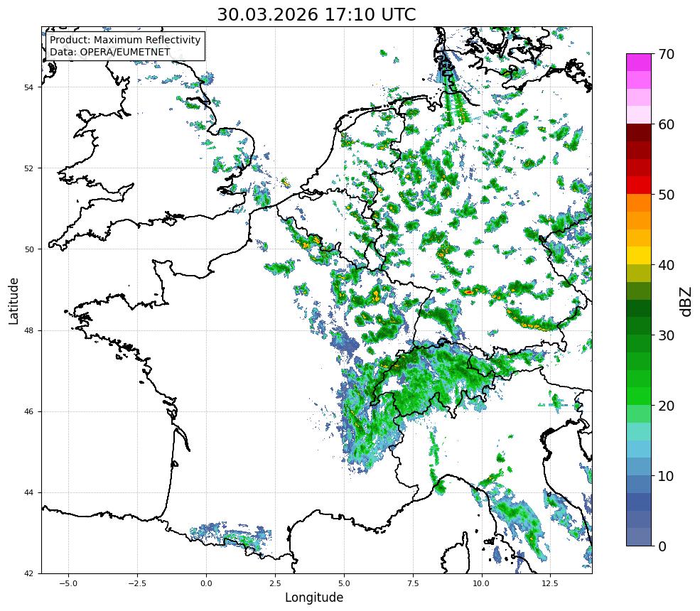The width and height of the screenshot is (700, 611).
Task: Click colorbar tick label 50
Action: (666, 195)
